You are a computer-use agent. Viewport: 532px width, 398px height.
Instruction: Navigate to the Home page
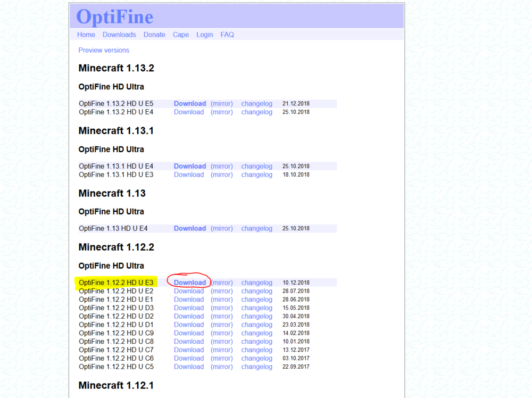tap(86, 34)
